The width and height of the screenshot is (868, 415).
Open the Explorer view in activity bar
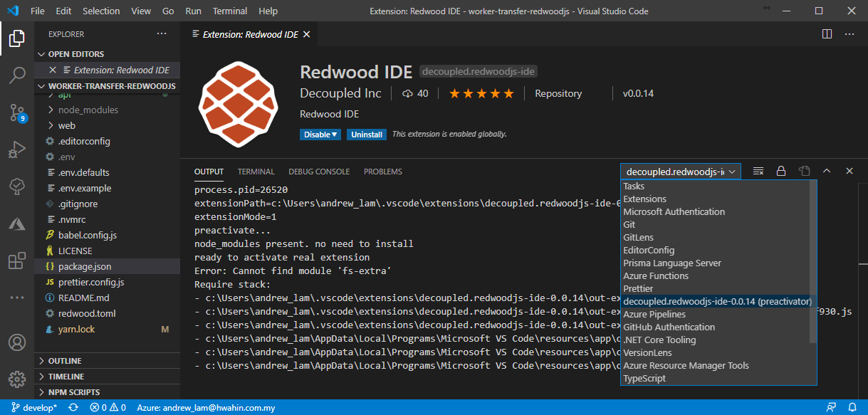[x=17, y=38]
